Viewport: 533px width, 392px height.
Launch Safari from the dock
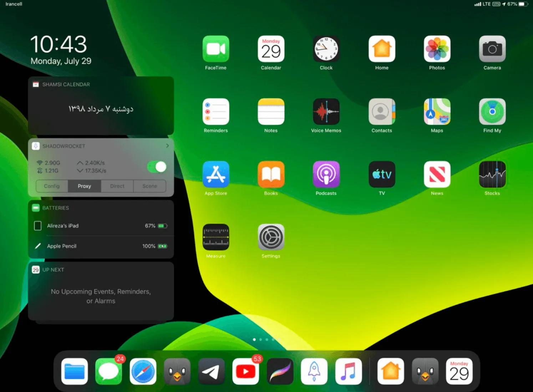[143, 371]
